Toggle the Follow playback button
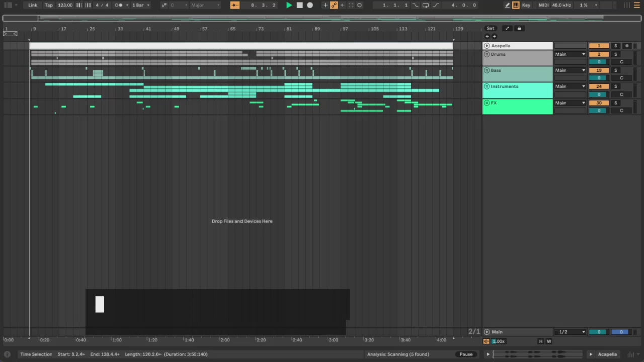Image resolution: width=644 pixels, height=362 pixels. click(x=235, y=5)
